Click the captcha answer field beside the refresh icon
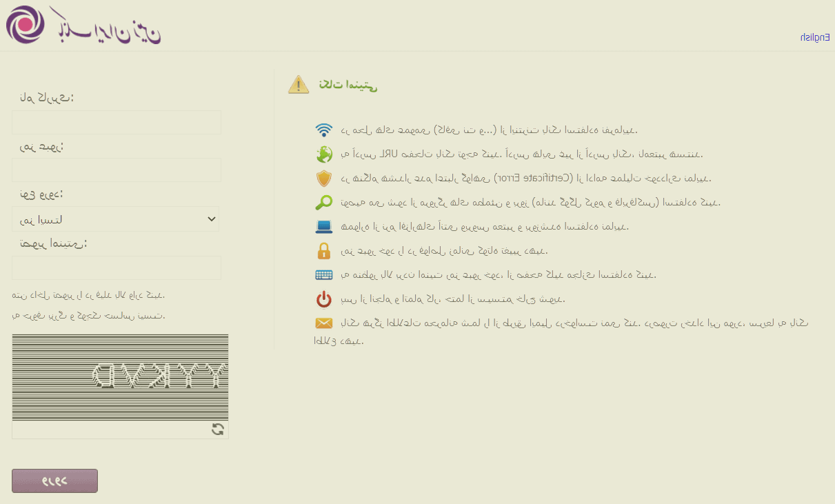The image size is (835, 504). (110, 430)
